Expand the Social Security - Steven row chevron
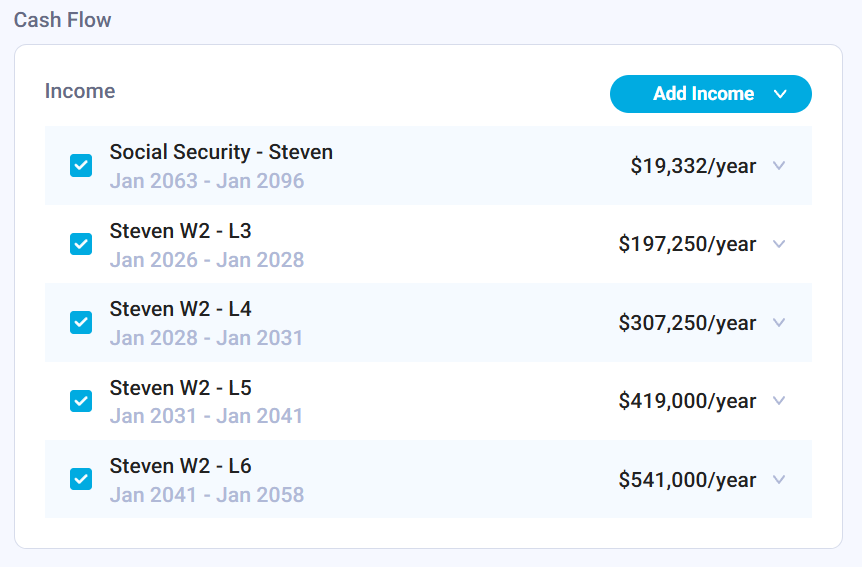Image resolution: width=862 pixels, height=567 pixels. (x=779, y=166)
